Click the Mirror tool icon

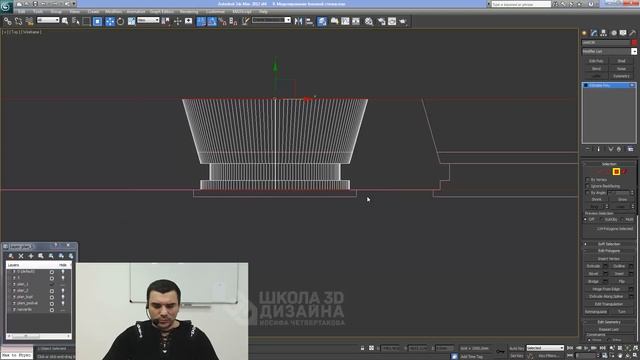(298, 21)
